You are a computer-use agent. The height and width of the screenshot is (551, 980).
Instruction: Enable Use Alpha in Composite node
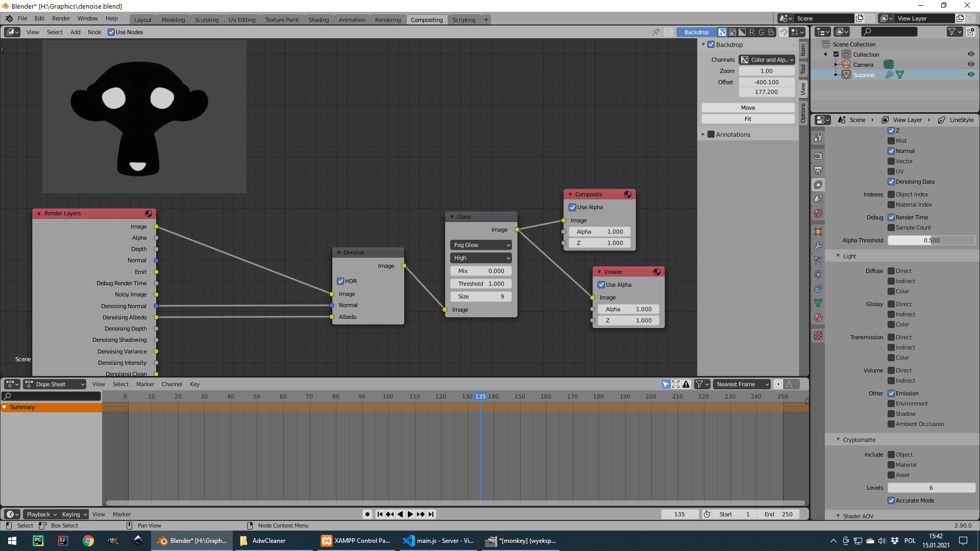point(573,207)
